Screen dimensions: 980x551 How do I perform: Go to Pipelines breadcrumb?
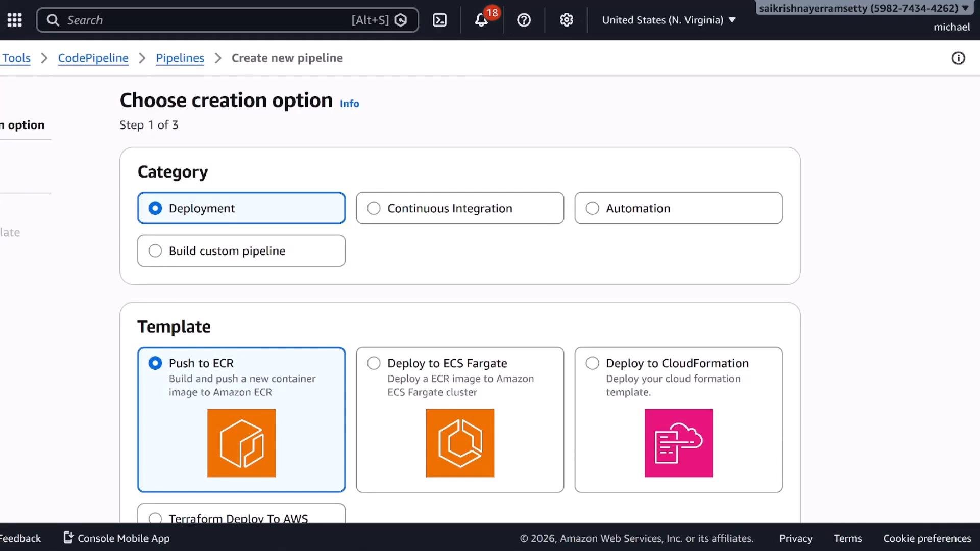180,58
